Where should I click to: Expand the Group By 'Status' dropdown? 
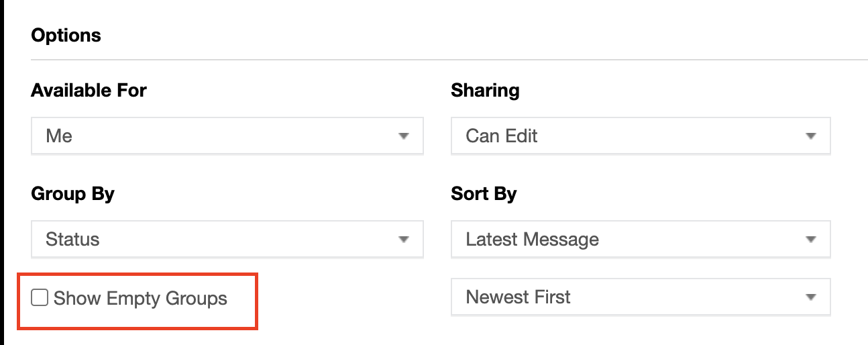click(227, 240)
